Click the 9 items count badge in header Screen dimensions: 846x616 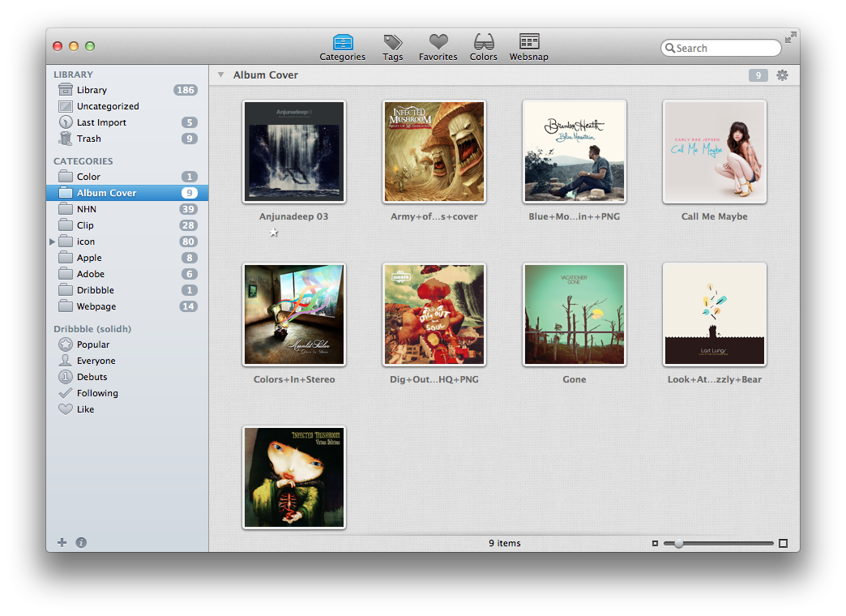[x=758, y=75]
